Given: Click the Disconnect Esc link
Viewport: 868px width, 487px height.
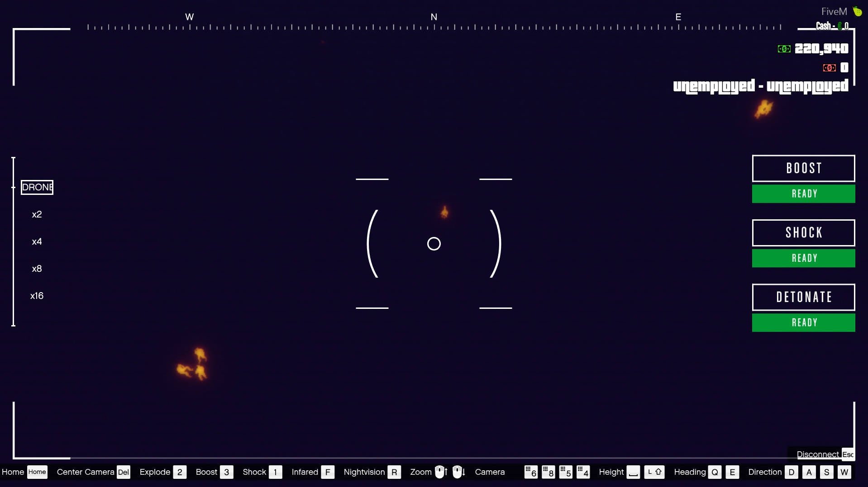Looking at the screenshot, I should point(825,454).
